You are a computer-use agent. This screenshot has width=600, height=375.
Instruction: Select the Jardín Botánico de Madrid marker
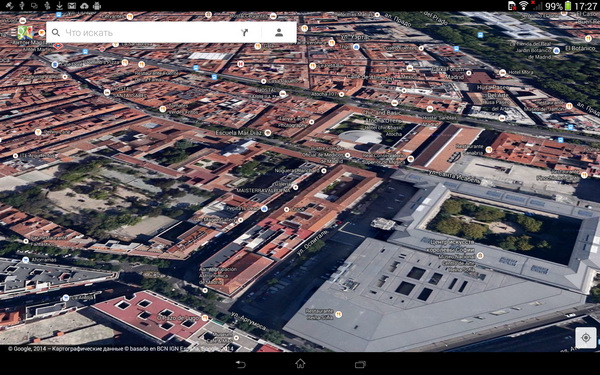pyautogui.click(x=557, y=50)
